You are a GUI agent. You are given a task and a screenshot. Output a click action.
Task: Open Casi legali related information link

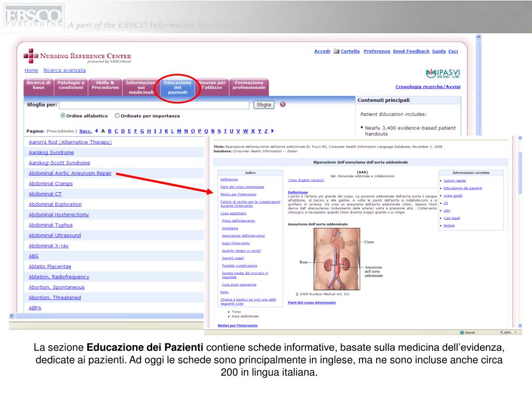[451, 218]
